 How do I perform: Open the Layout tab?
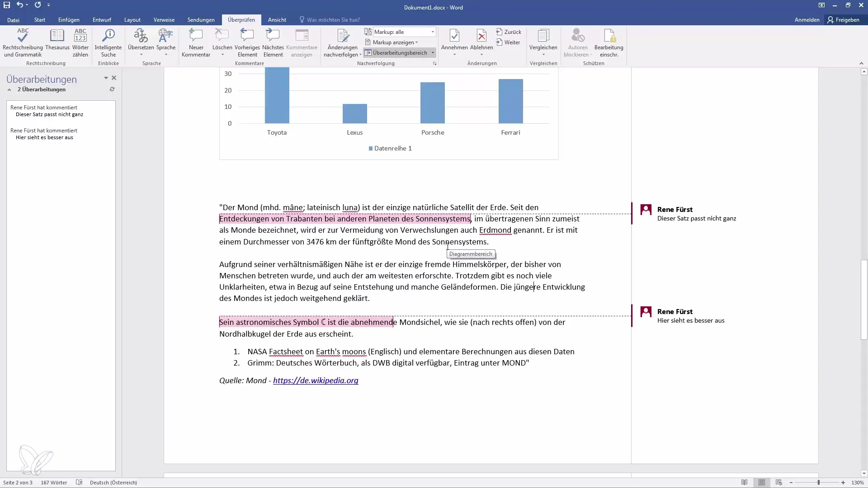click(x=132, y=20)
